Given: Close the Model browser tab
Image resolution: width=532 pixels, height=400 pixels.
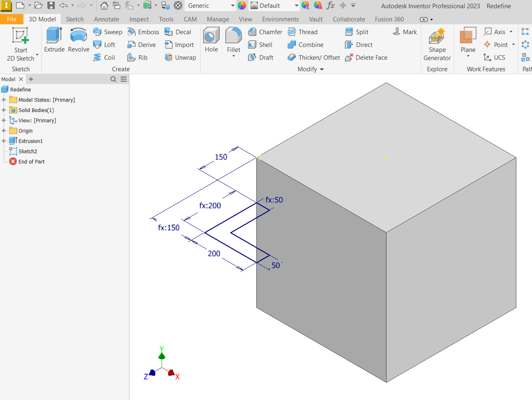Looking at the screenshot, I should [21, 79].
